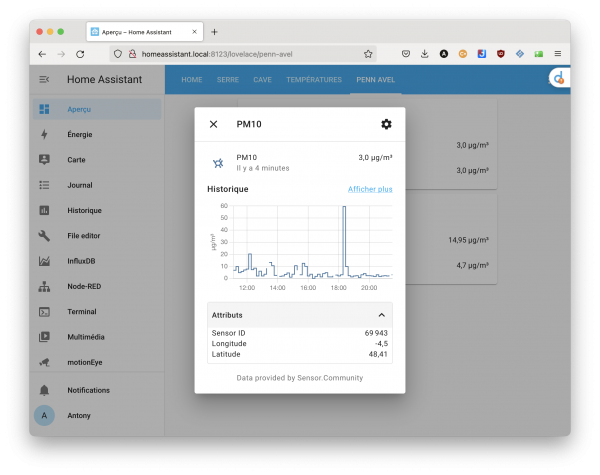Image resolution: width=600 pixels, height=475 pixels.
Task: Switch to the SERRE tab
Action: (x=227, y=79)
